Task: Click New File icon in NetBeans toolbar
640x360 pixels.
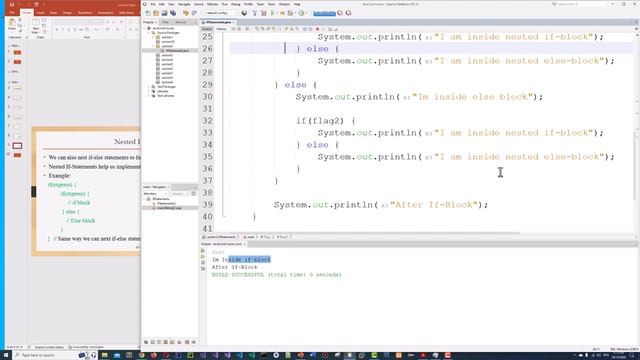Action: (148, 13)
